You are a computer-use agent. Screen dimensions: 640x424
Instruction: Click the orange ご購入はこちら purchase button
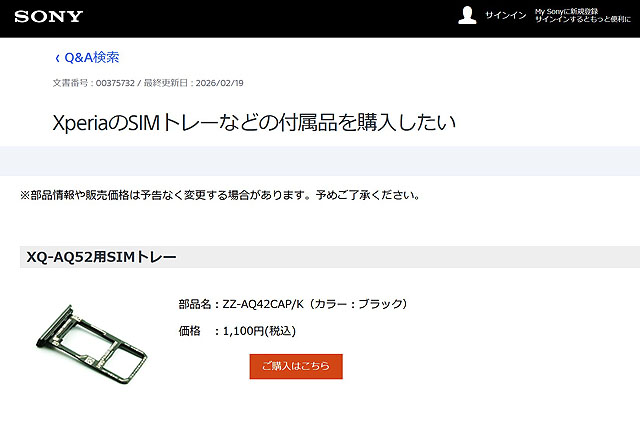(296, 366)
